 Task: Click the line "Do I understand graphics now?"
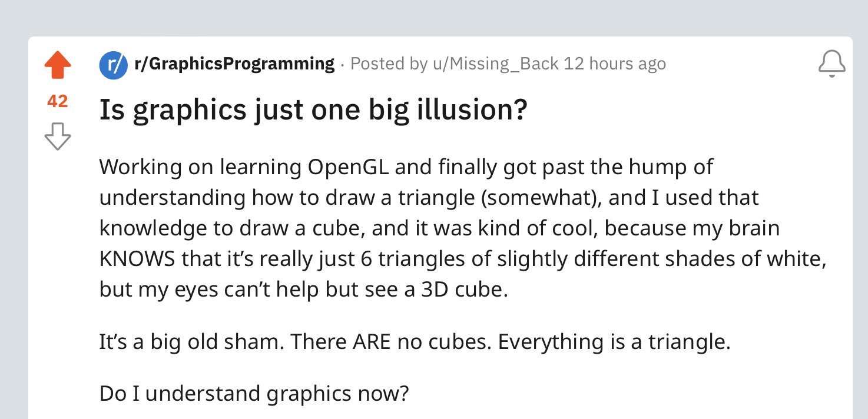pyautogui.click(x=254, y=393)
